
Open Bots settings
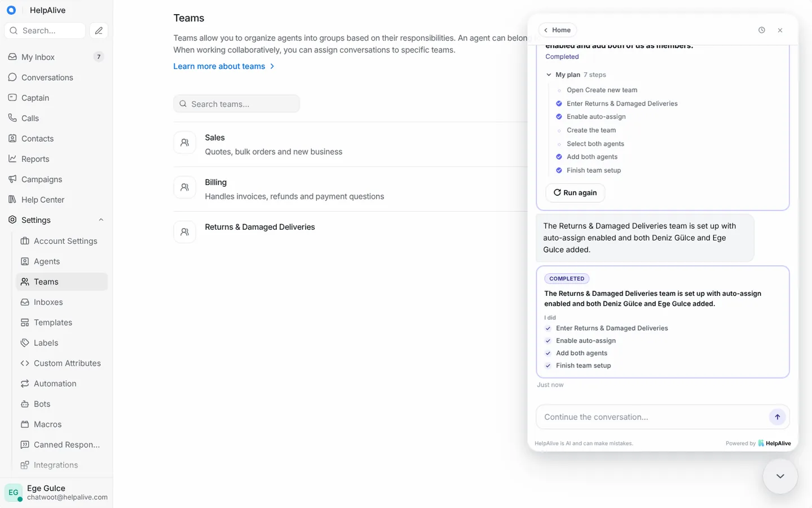coord(62,404)
